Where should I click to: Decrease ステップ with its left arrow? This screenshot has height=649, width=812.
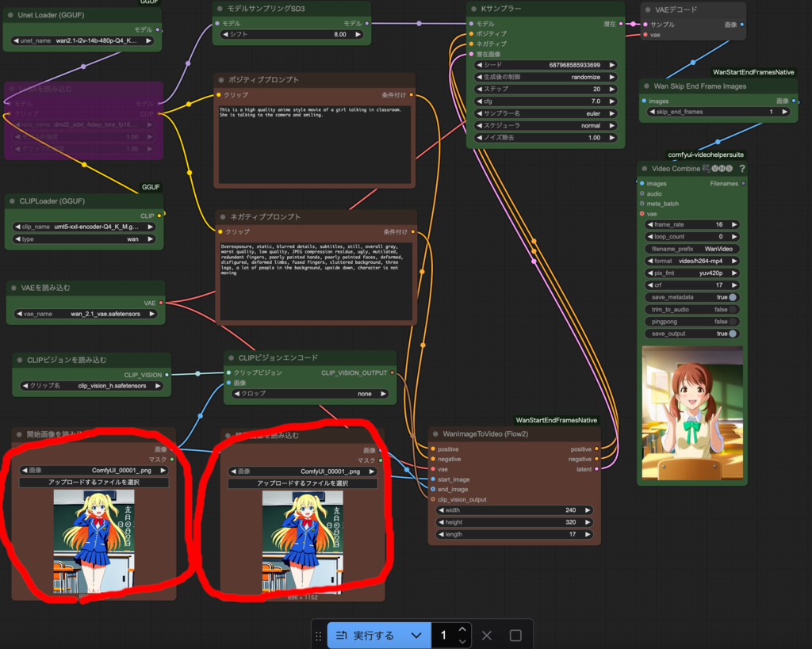point(479,89)
